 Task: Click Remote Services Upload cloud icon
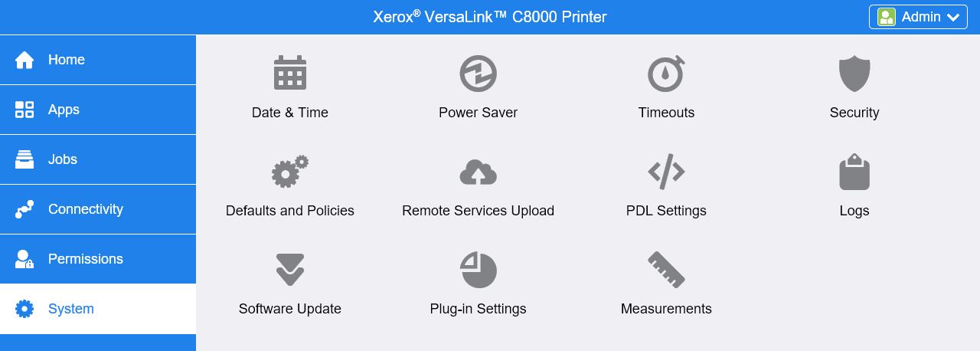479,172
